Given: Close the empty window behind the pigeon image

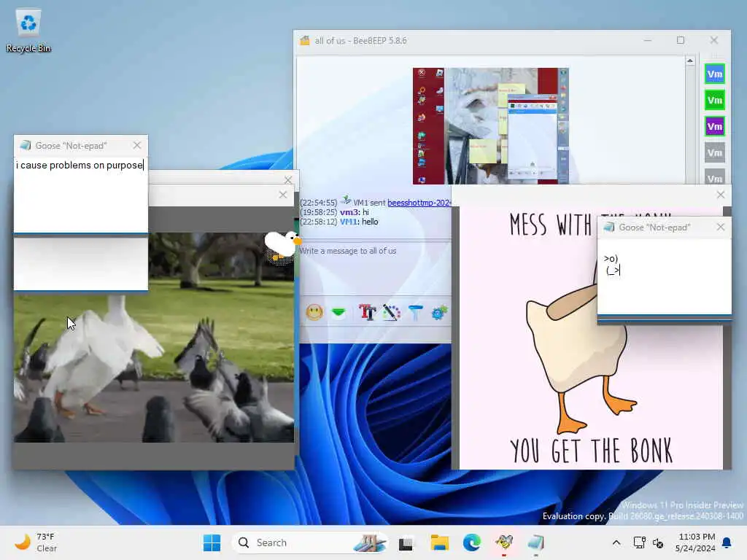Looking at the screenshot, I should pos(287,179).
